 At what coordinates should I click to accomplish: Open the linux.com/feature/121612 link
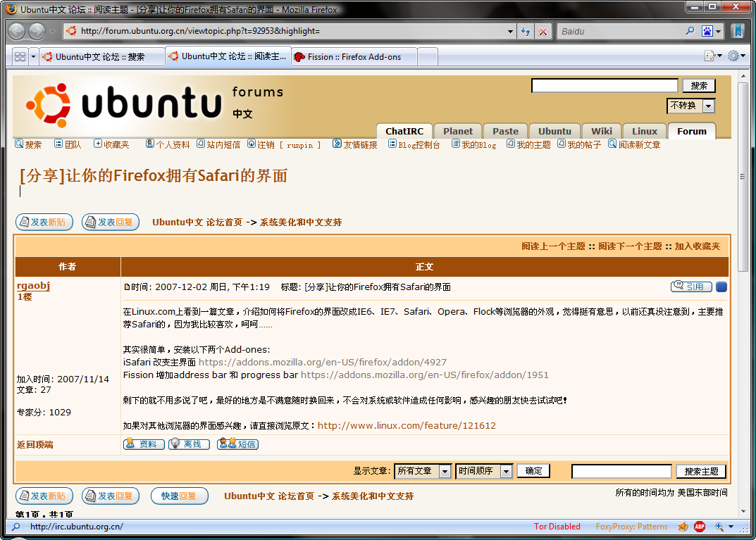coord(407,425)
